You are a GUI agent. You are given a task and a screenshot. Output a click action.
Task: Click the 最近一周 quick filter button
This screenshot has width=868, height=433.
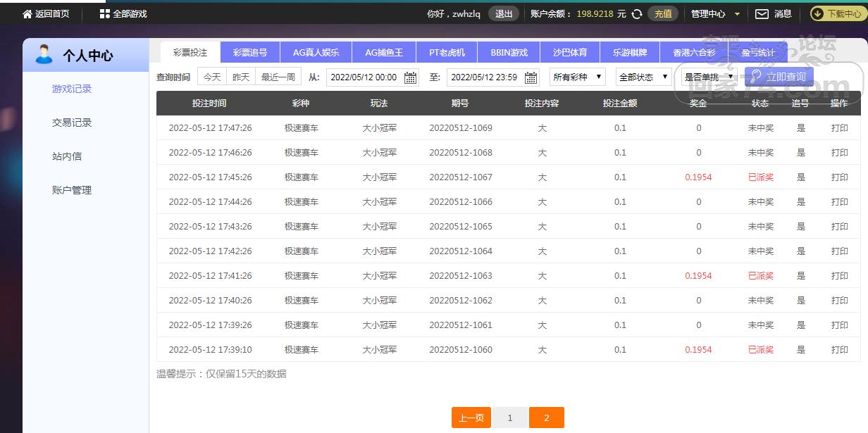pos(278,77)
